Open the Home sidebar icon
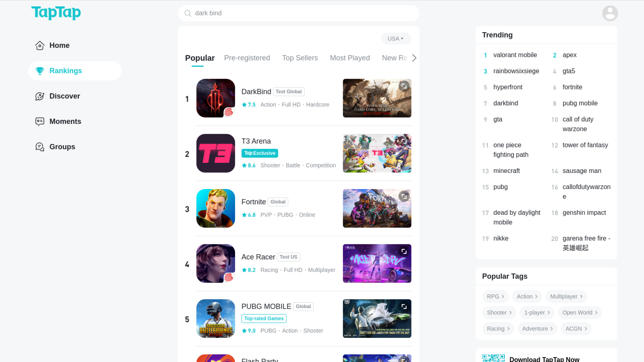 40,46
